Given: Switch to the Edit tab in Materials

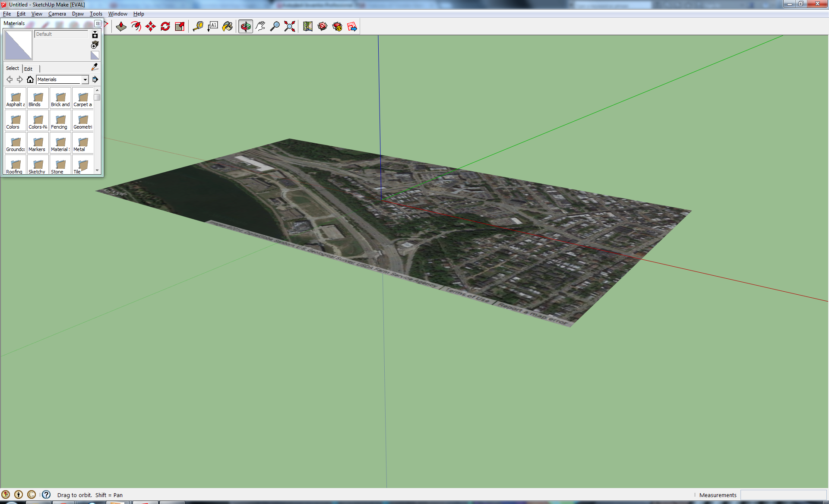Looking at the screenshot, I should pos(28,69).
